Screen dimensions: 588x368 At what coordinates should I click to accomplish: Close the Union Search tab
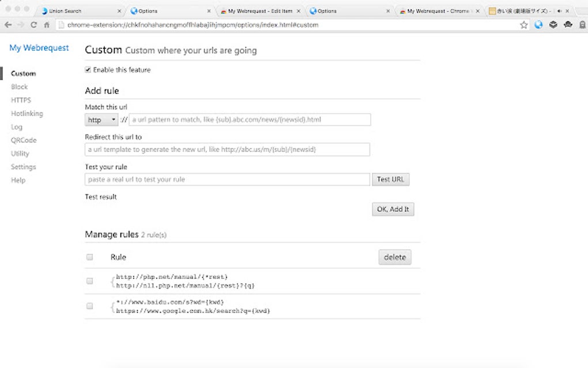click(x=119, y=11)
